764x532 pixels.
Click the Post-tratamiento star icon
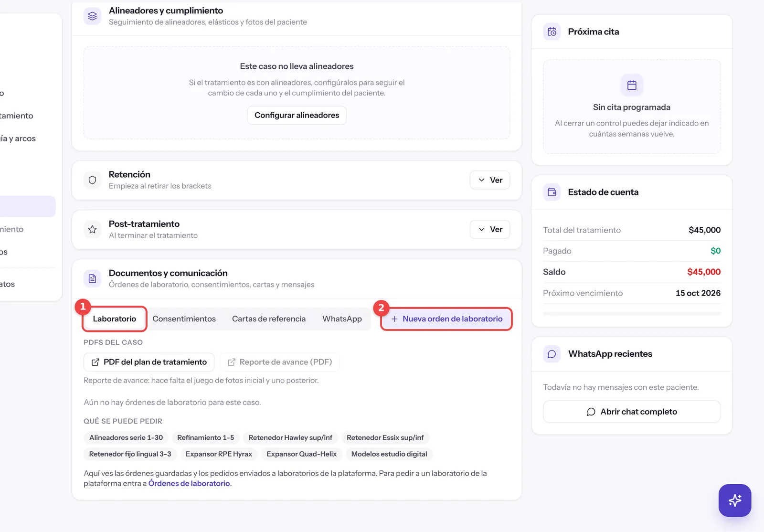[92, 229]
